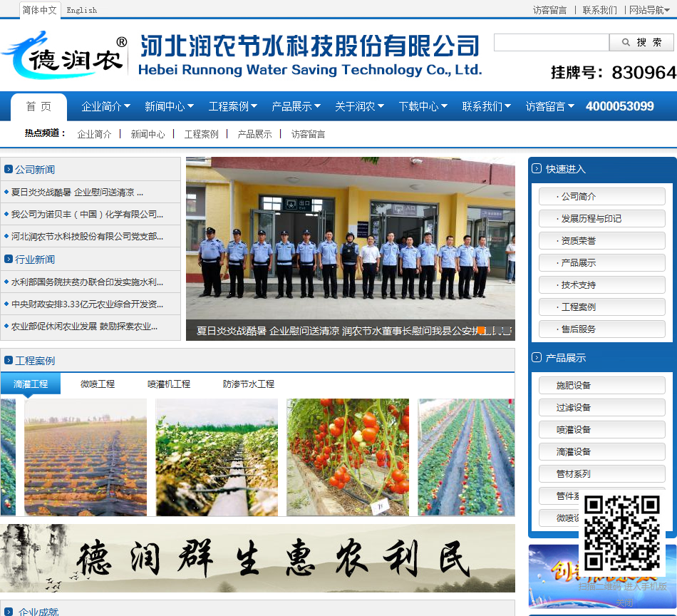
Task: Click quick-entry 资质荣誉 button
Action: (x=602, y=240)
